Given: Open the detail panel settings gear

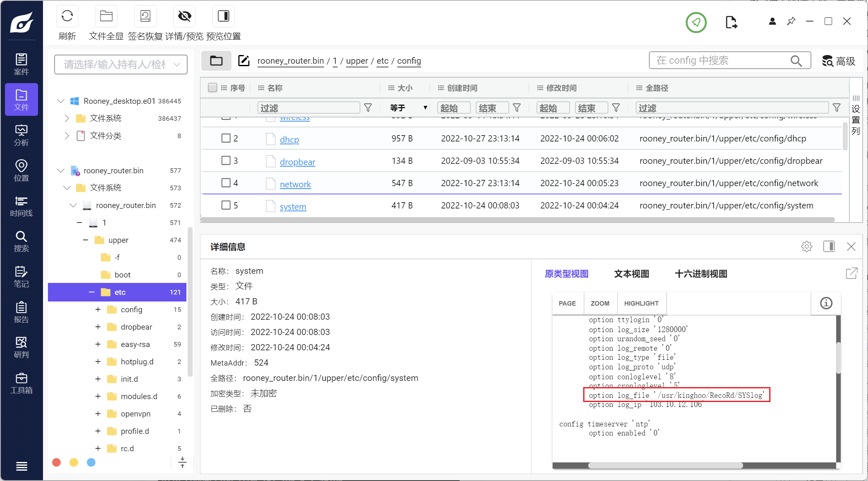Looking at the screenshot, I should (x=806, y=246).
